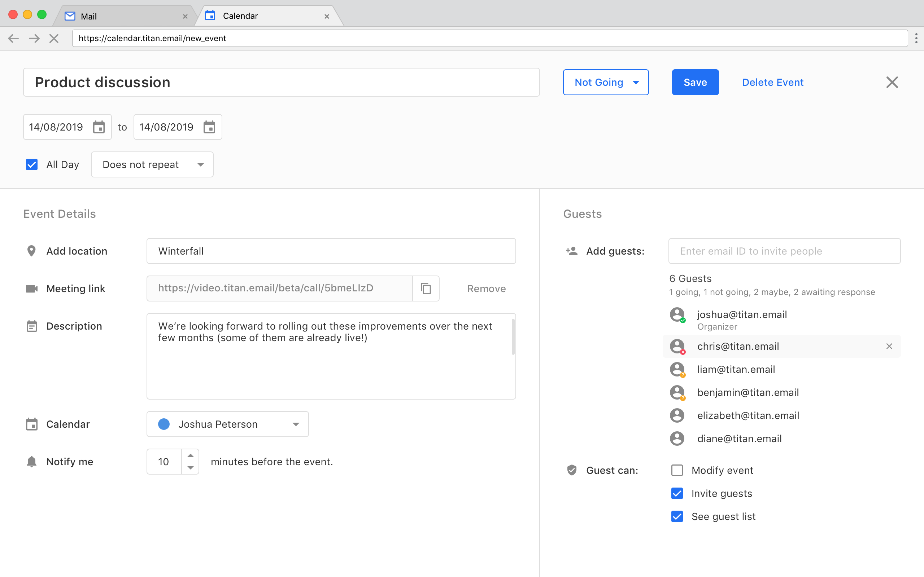Open the Not Going response dropdown
924x577 pixels.
coord(606,82)
